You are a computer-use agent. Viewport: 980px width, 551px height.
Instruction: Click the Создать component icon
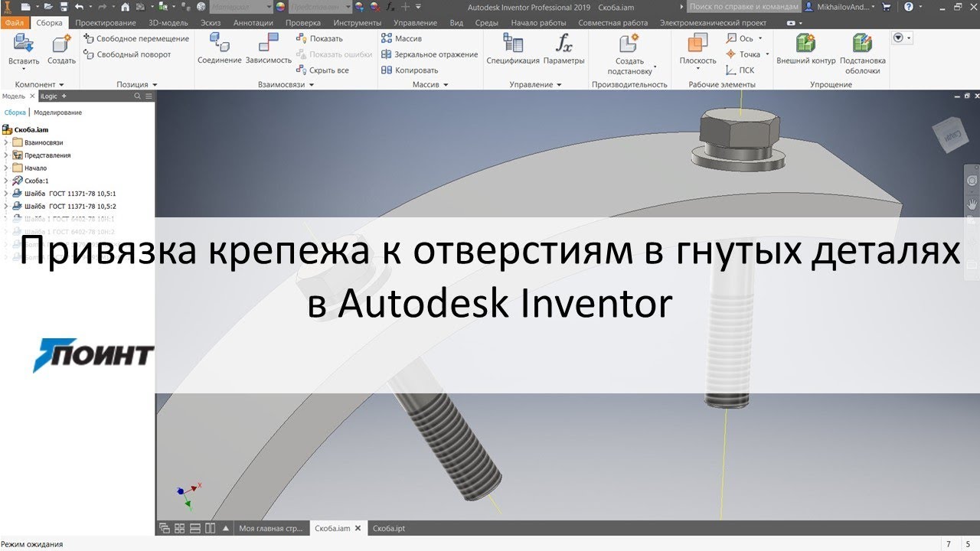[x=61, y=44]
